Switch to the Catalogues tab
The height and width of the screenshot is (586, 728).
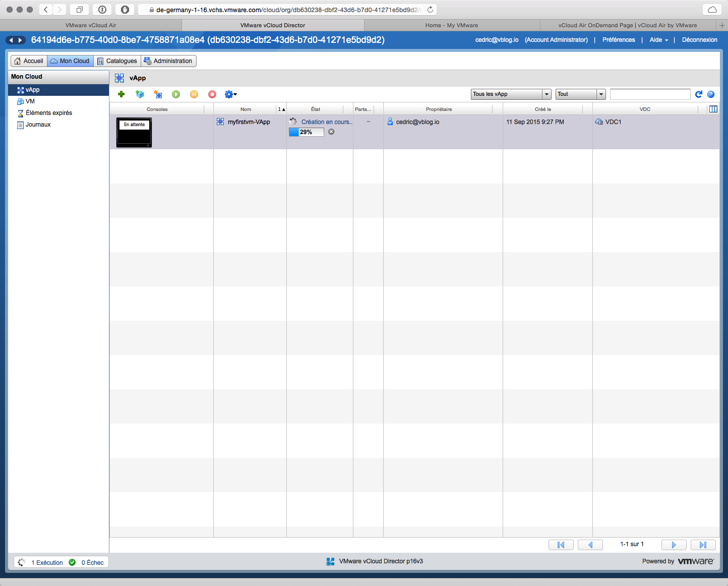(117, 61)
